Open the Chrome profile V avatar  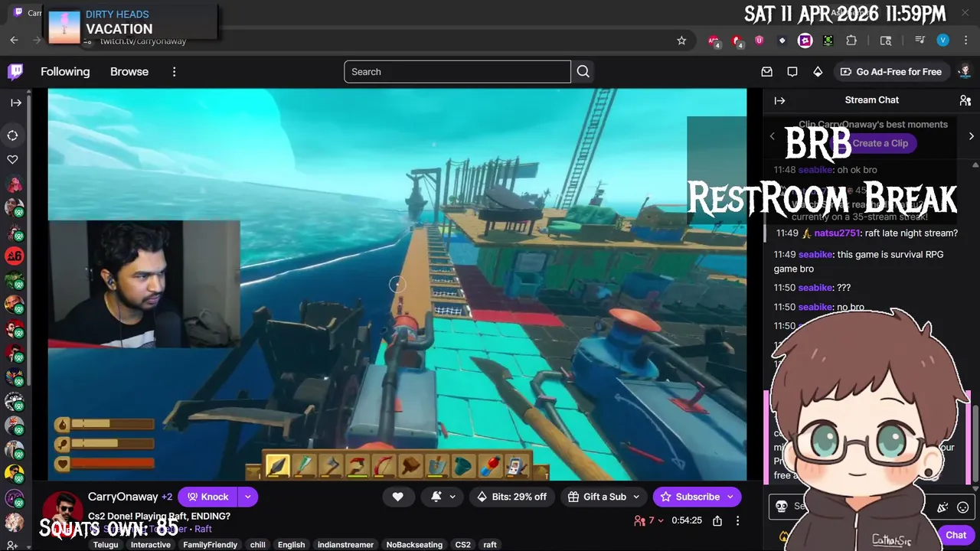point(943,41)
